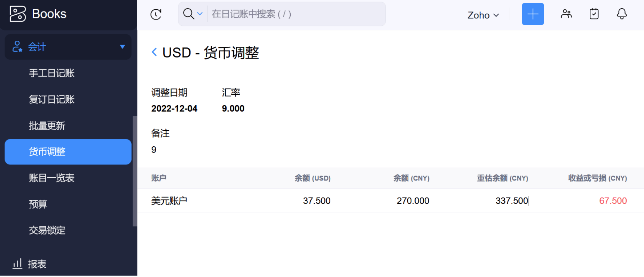Open 手工日记账 in the sidebar
The width and height of the screenshot is (644, 277).
52,73
